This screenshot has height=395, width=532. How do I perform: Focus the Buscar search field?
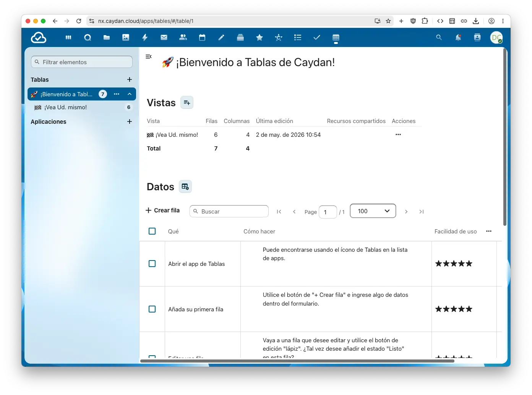(x=229, y=211)
